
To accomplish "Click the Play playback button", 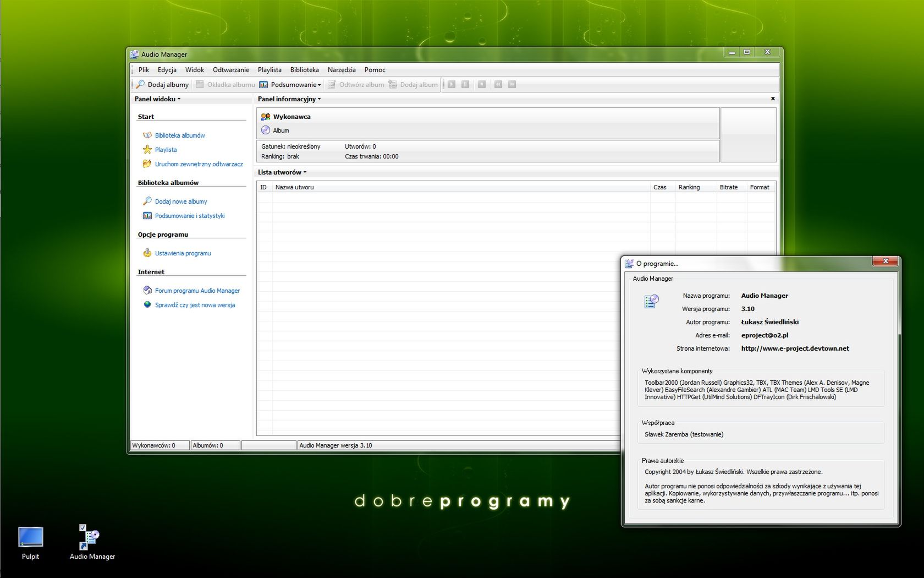I will point(452,84).
